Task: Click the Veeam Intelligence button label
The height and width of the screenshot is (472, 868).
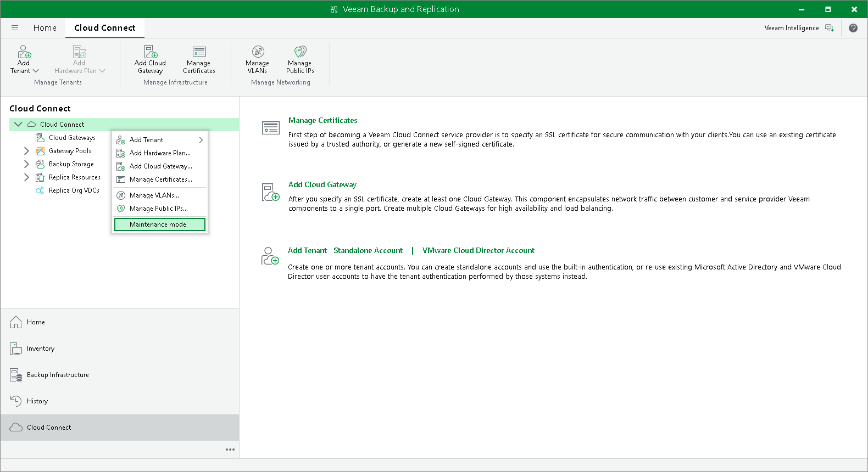Action: [x=792, y=28]
